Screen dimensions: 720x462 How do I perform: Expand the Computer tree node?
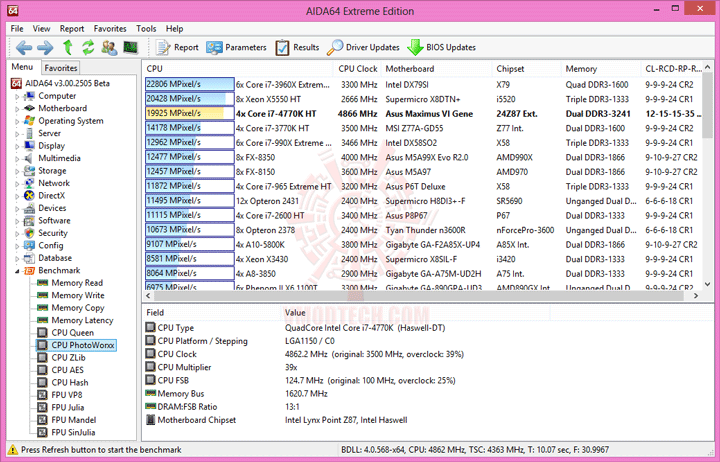click(x=17, y=96)
